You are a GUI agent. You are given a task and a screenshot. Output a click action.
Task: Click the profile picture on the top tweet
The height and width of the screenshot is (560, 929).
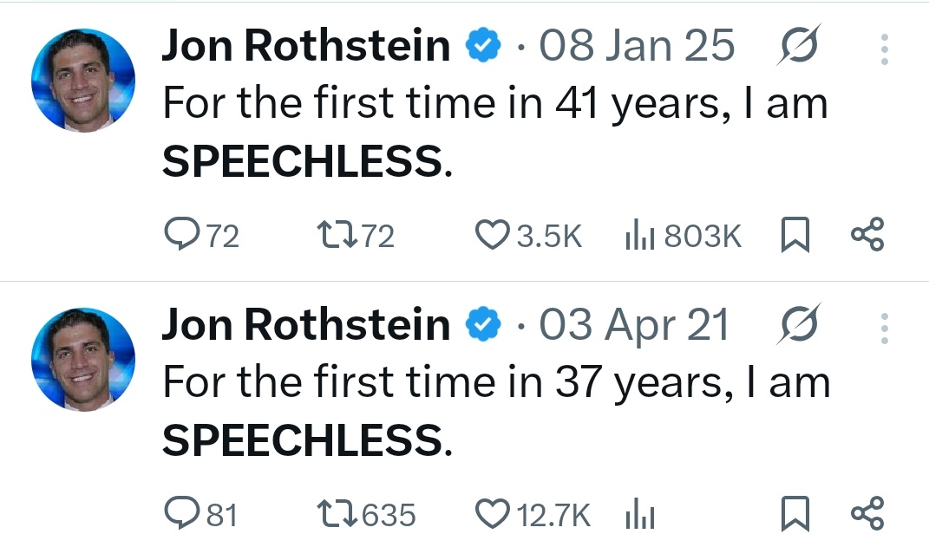[x=83, y=81]
